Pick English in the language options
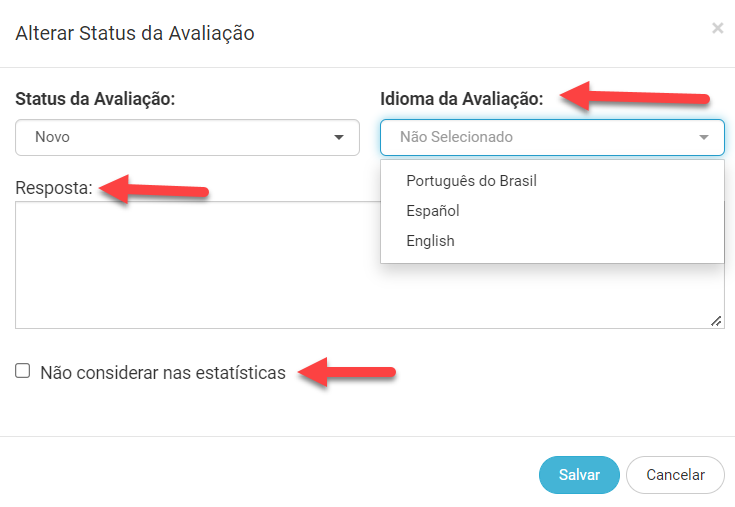Screen dimensions: 735x507 [x=431, y=241]
